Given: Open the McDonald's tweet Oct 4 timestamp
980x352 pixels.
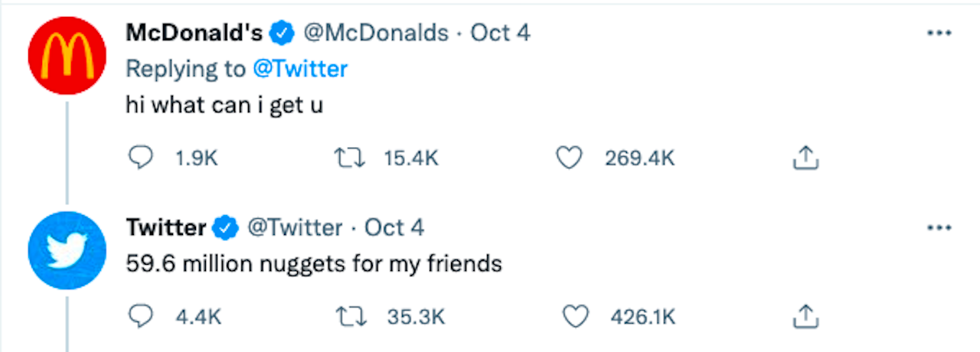Looking at the screenshot, I should coord(500,33).
